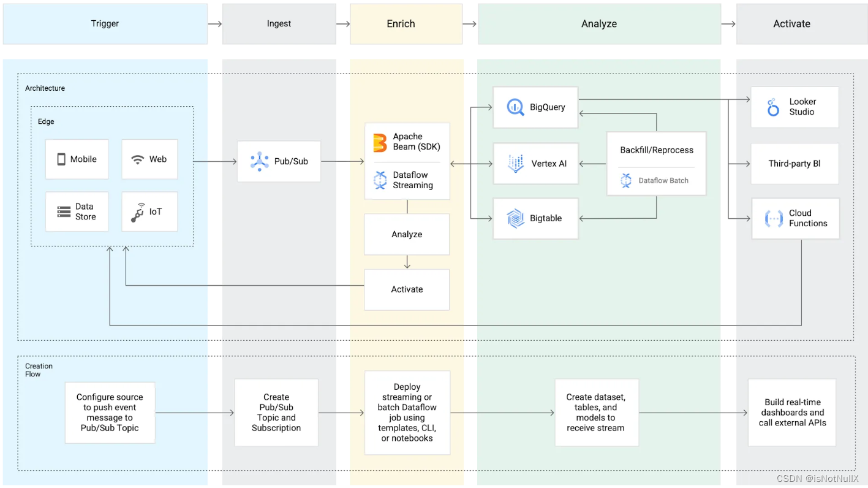Click the Vertex AI label text
This screenshot has height=488, width=868.
point(549,164)
